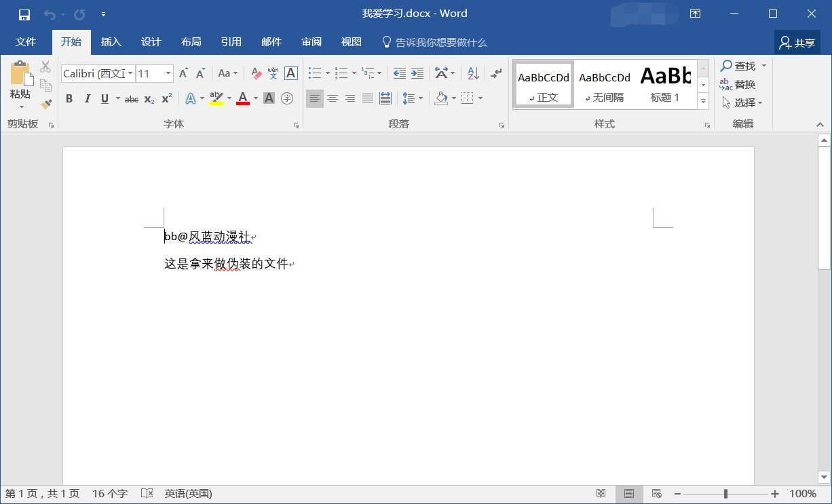Image resolution: width=832 pixels, height=504 pixels.
Task: Click the Grow Font size icon
Action: point(183,73)
